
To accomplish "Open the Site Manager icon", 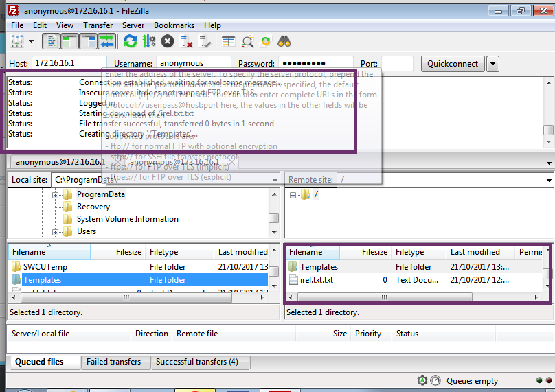I will pos(16,41).
